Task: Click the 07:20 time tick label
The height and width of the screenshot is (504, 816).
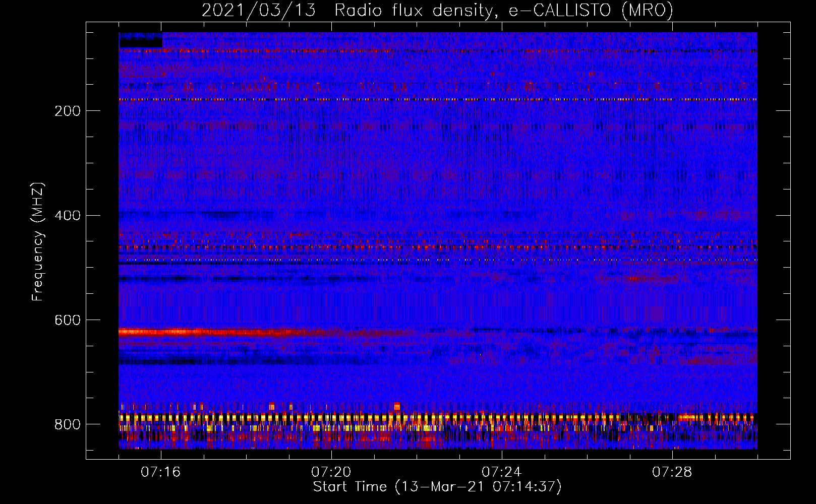Action: point(331,472)
